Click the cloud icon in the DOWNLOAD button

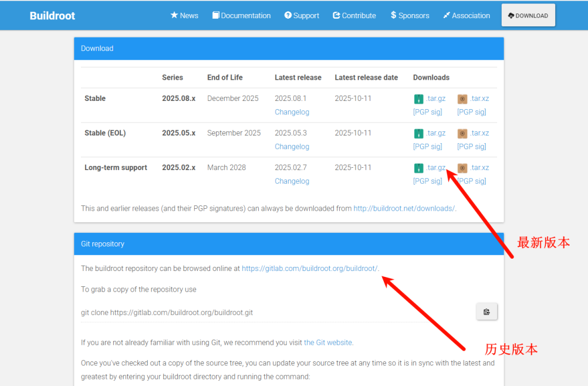click(511, 15)
